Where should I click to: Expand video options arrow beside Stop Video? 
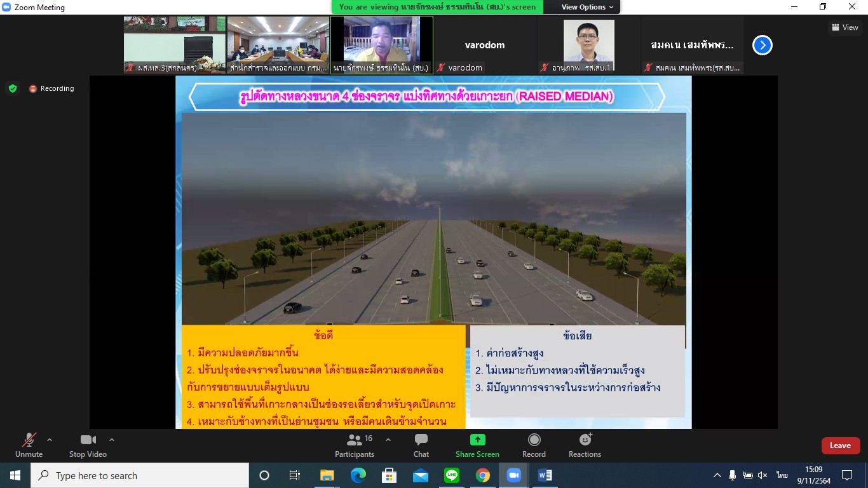(x=112, y=440)
